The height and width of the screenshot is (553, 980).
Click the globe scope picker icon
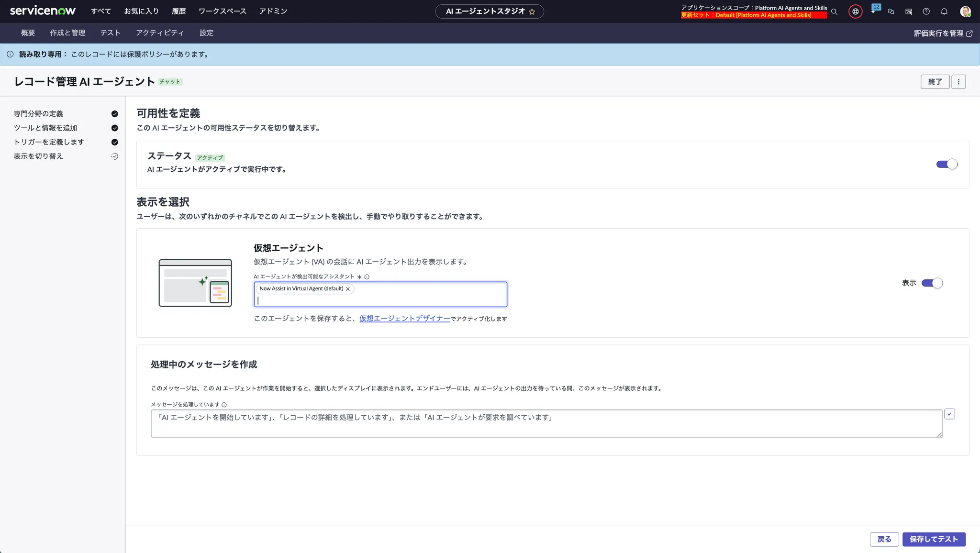point(856,11)
